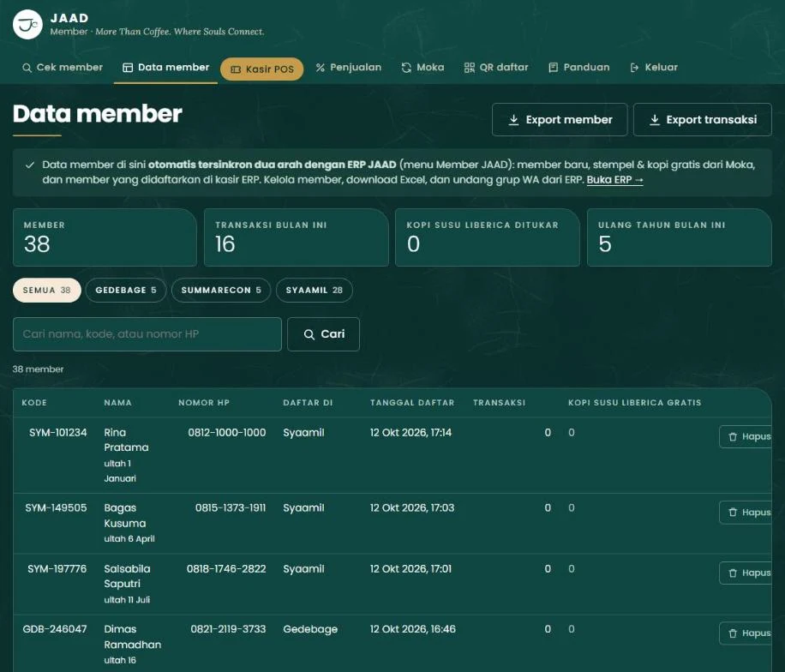Click the NOMOR HP column header
Screen dimensions: 785x672
pos(204,403)
